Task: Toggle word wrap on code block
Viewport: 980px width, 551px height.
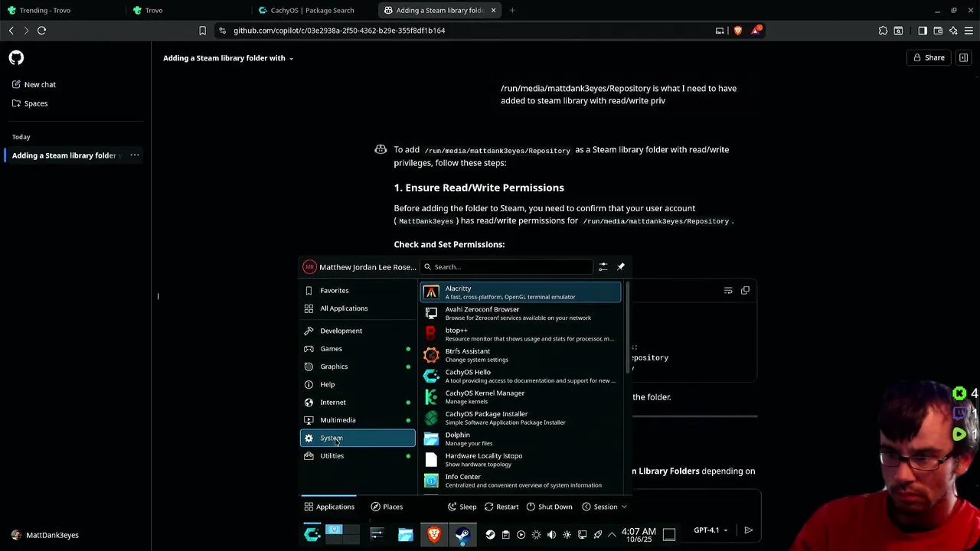Action: (728, 290)
